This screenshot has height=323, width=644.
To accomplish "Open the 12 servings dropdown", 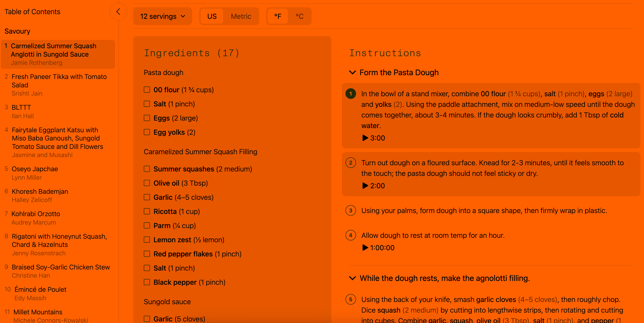I will tap(163, 16).
